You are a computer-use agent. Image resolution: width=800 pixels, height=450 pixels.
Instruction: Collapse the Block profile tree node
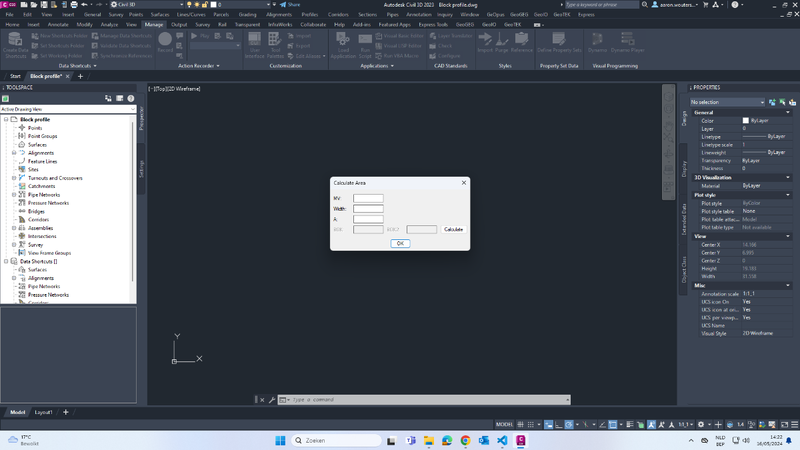[6, 120]
